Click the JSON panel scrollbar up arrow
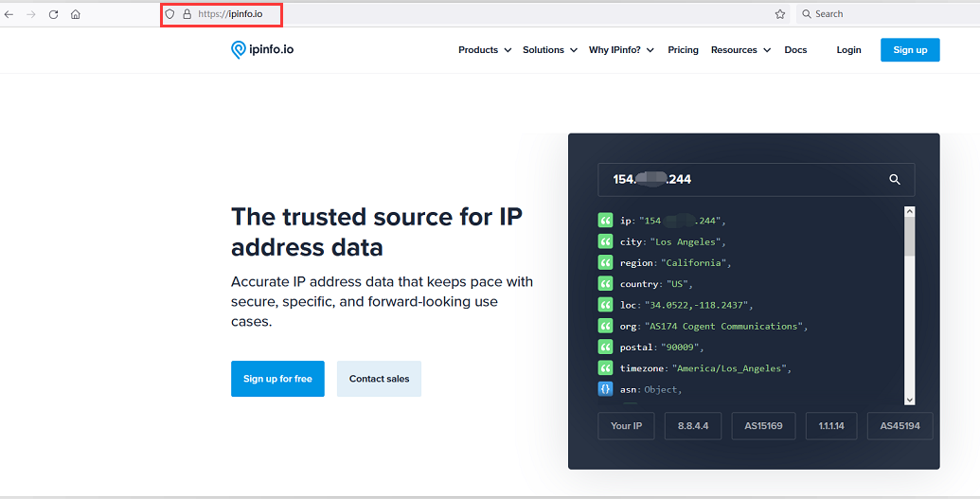This screenshot has height=499, width=980. tap(909, 211)
